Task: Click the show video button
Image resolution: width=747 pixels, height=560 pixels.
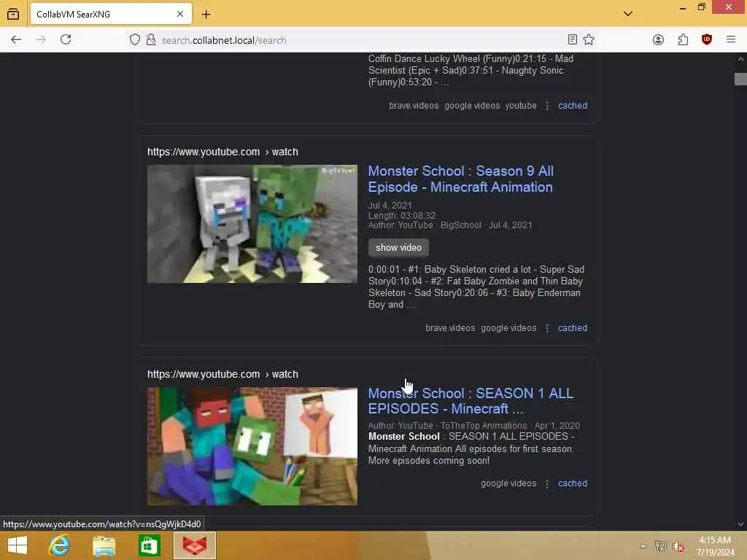Action: (x=398, y=248)
